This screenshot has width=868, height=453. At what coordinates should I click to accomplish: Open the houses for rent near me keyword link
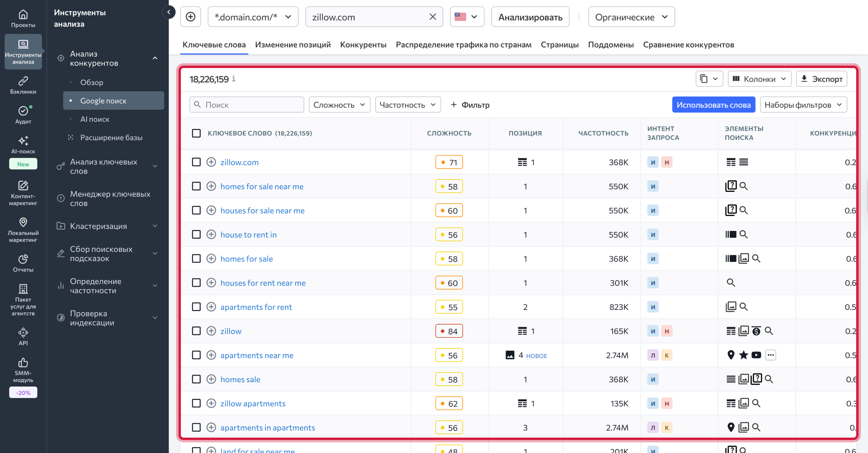pos(263,283)
